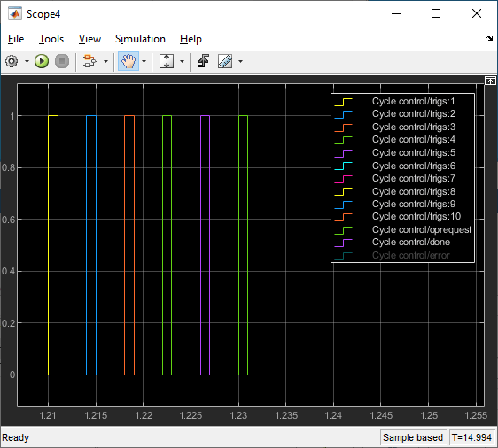Image resolution: width=498 pixels, height=448 pixels.
Task: Maximize the Scope4 window
Action: pos(436,13)
